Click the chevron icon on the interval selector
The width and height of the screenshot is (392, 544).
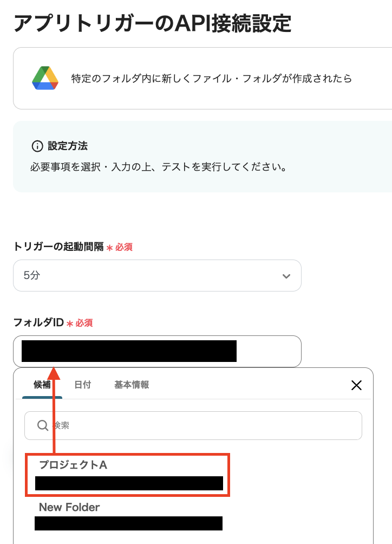tap(286, 275)
